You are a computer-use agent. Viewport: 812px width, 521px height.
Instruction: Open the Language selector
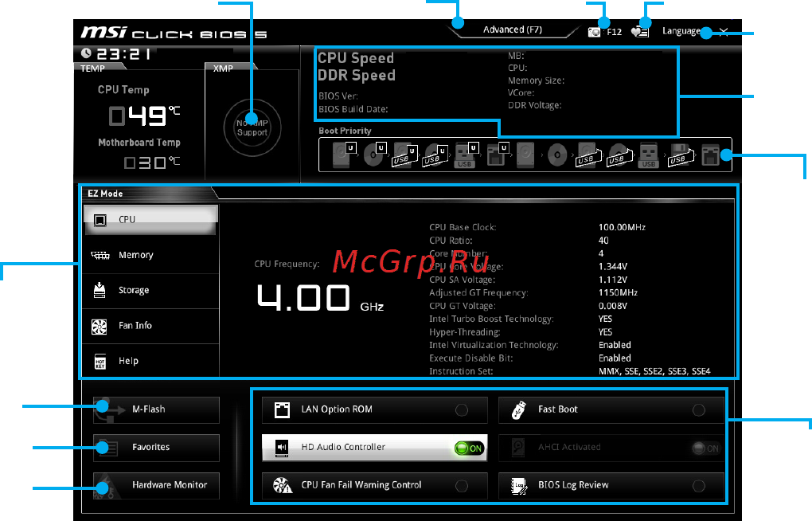click(681, 31)
